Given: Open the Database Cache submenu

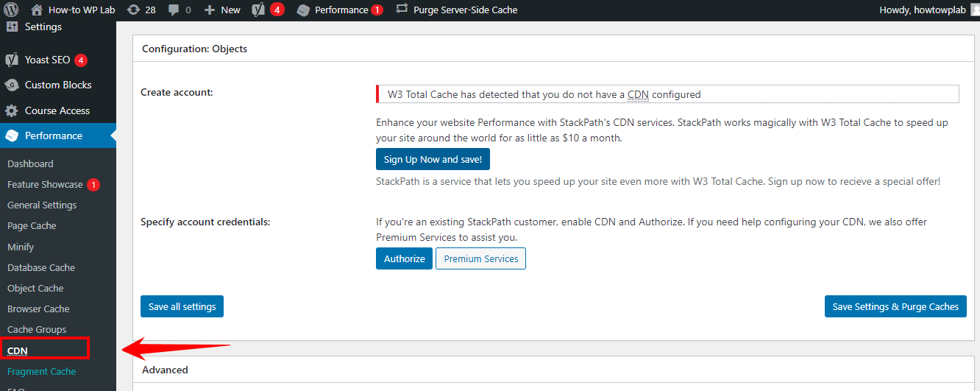Looking at the screenshot, I should click(x=41, y=267).
